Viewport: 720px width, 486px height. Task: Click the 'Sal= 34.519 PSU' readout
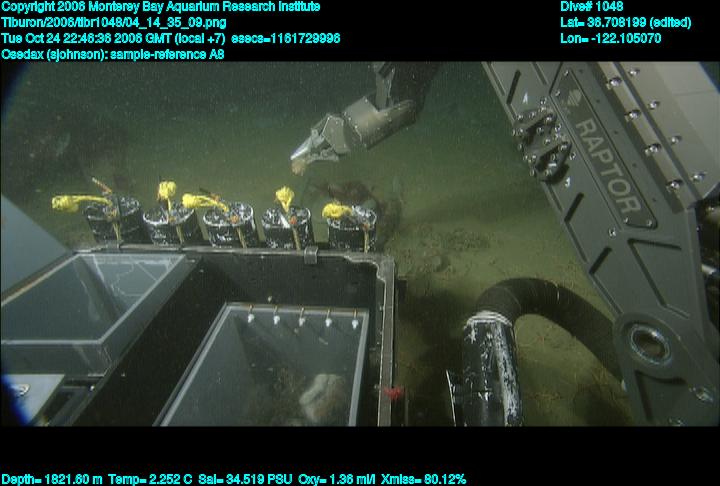coord(245,480)
